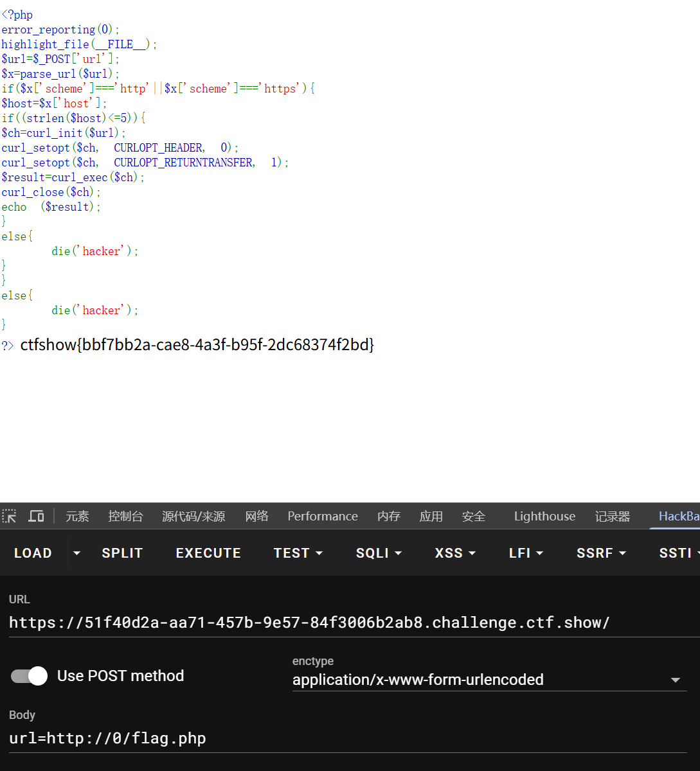Click the $url=$_POST['url'] code line
The width and height of the screenshot is (700, 771).
point(60,59)
